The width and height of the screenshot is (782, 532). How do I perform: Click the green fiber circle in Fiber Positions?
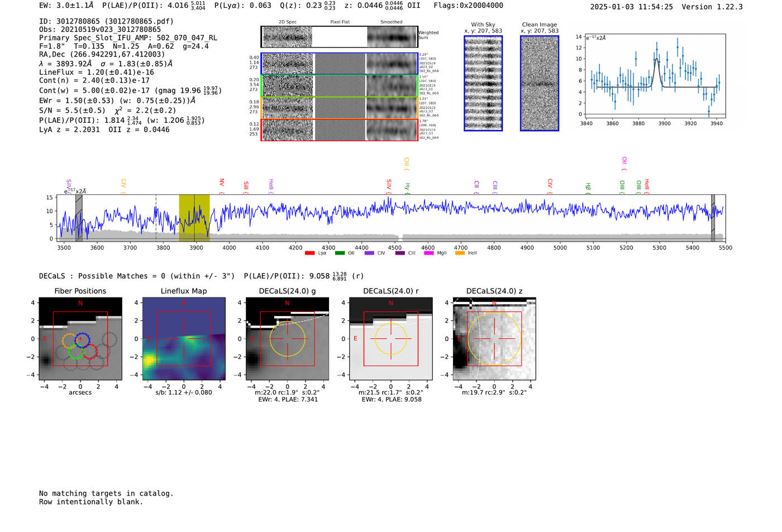[75, 352]
